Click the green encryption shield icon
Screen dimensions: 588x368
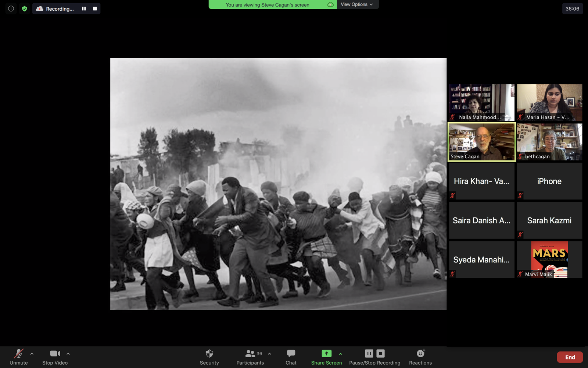tap(24, 8)
